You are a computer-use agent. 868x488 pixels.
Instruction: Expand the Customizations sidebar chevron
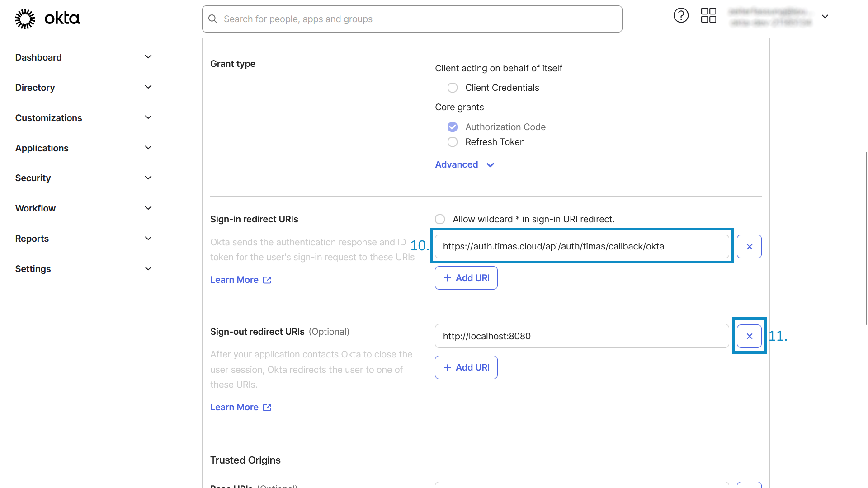click(x=148, y=117)
